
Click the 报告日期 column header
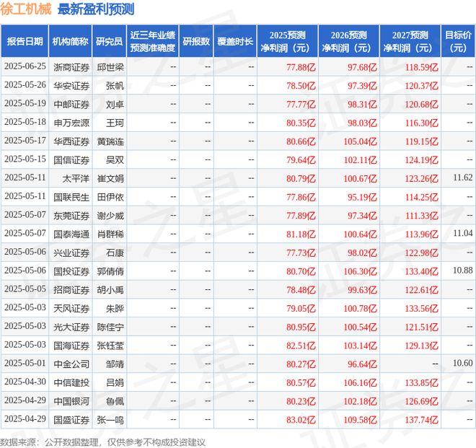(25, 41)
